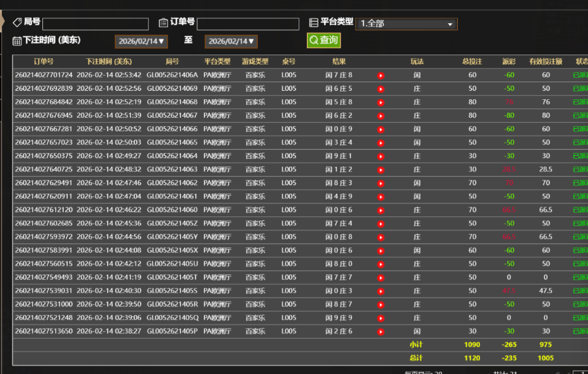Open replay for round GL0052621405X

pyautogui.click(x=381, y=251)
